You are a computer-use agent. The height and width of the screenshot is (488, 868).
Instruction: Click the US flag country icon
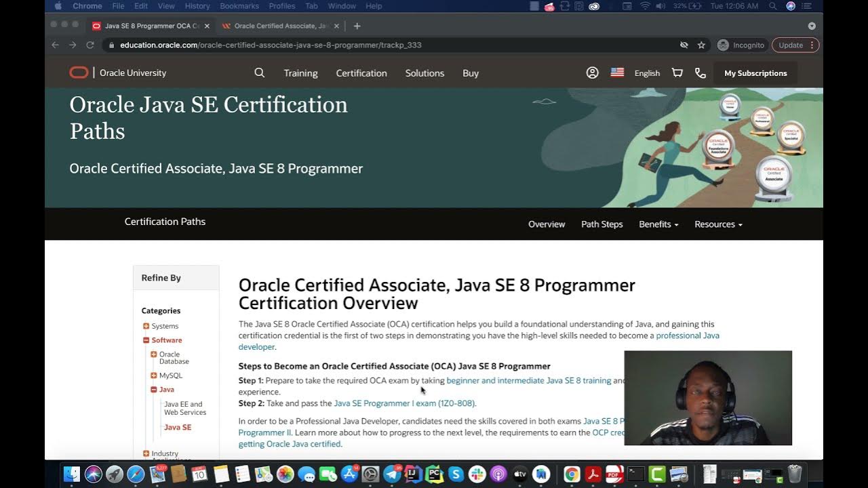click(617, 73)
